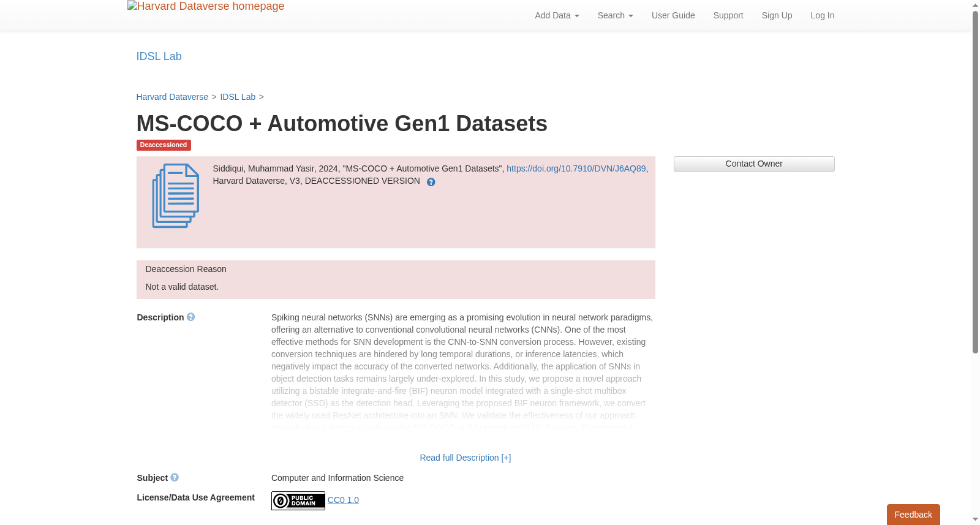This screenshot has width=980, height=525.
Task: Click the page vertical scrollbar thumb
Action: tap(975, 182)
